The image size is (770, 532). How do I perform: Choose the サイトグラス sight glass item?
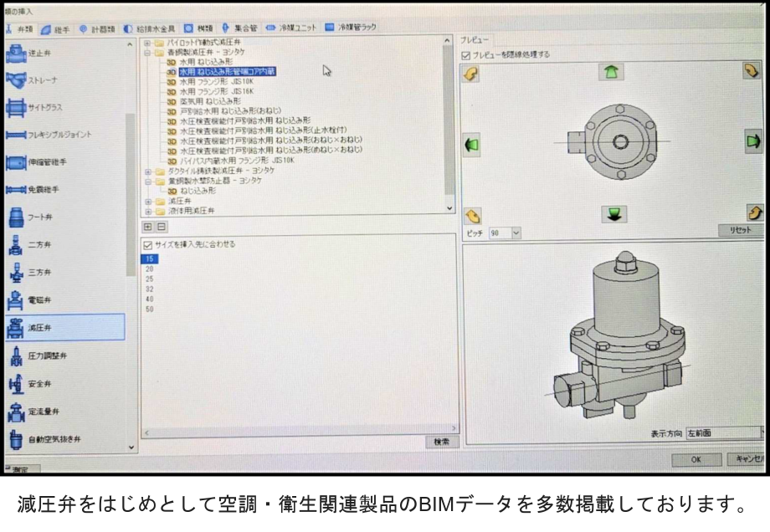pos(17,108)
